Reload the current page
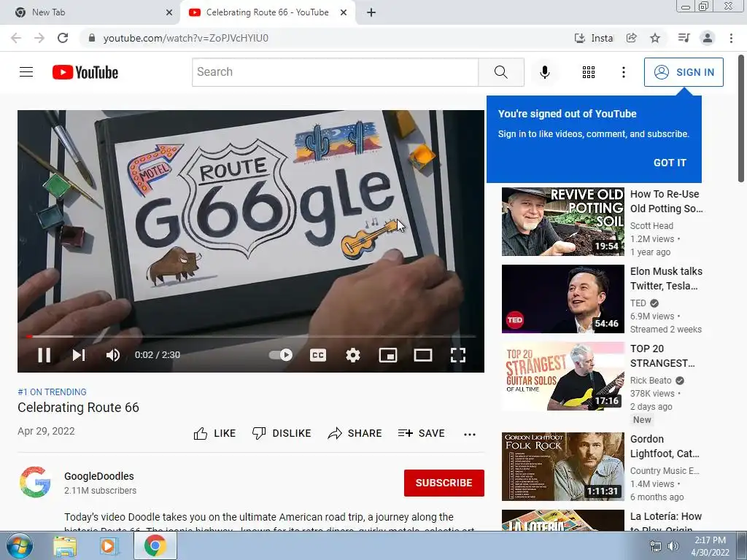Image resolution: width=747 pixels, height=560 pixels. 63,38
